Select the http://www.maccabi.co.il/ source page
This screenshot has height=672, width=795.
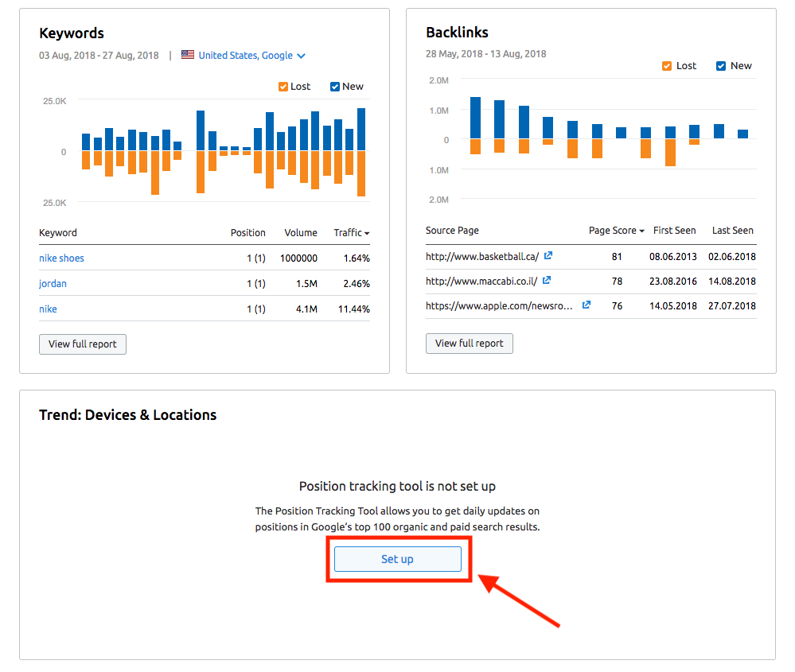[481, 281]
